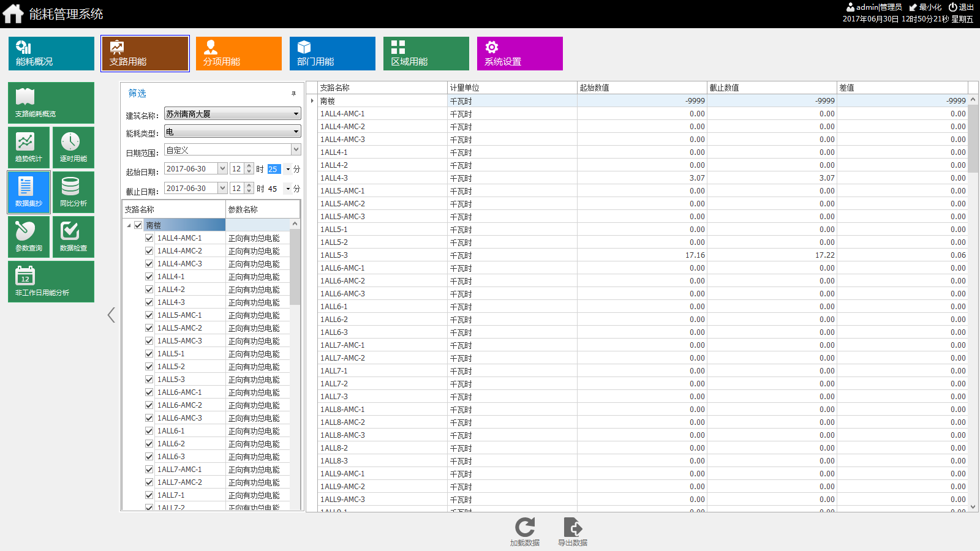Select the 1ALL8-2 results row

click(x=643, y=448)
